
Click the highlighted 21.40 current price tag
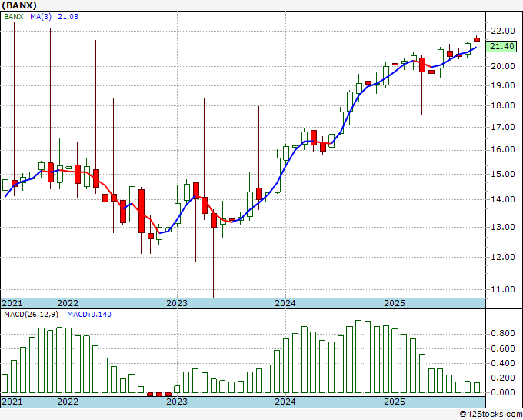click(502, 47)
